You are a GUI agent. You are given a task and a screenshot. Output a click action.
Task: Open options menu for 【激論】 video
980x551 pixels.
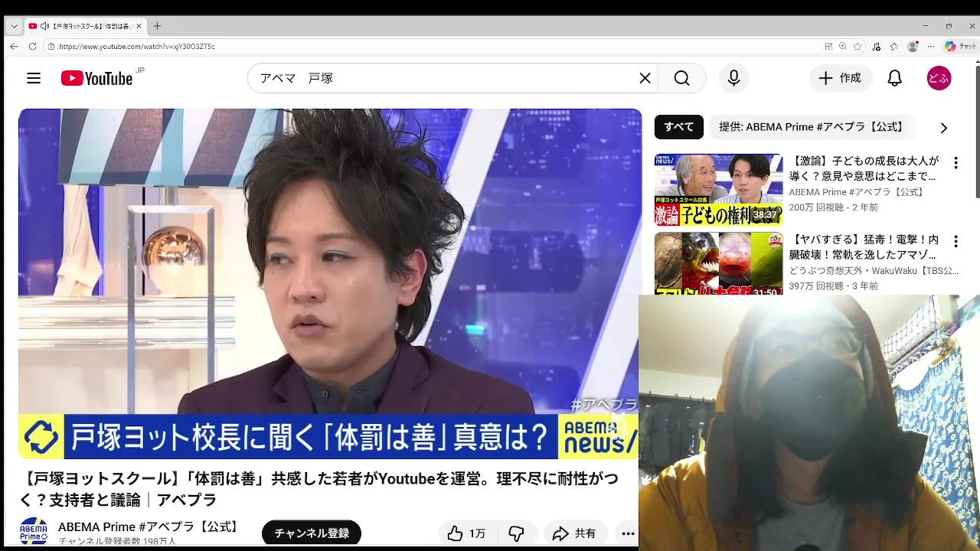[x=955, y=163]
